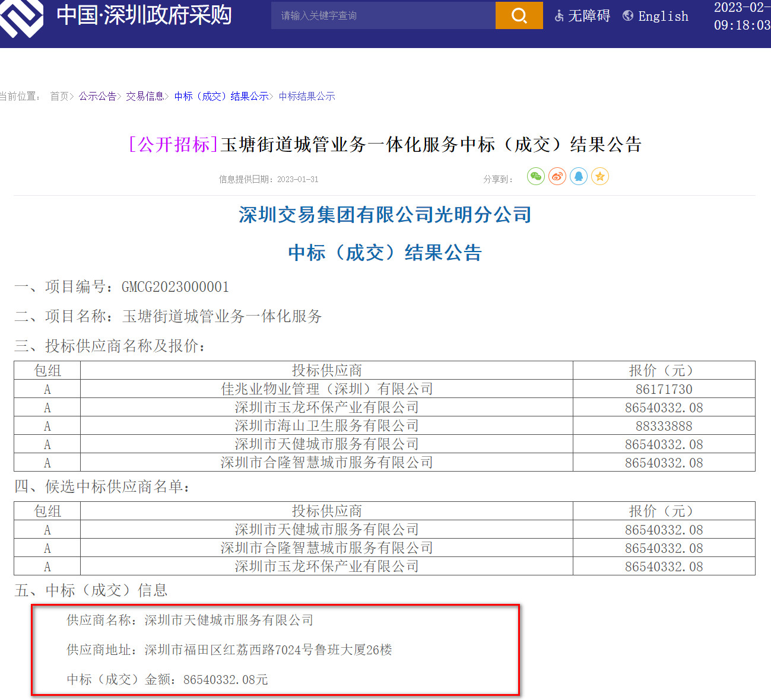This screenshot has height=700, width=771.
Task: Click the info date 2023-01-31
Action: click(297, 179)
